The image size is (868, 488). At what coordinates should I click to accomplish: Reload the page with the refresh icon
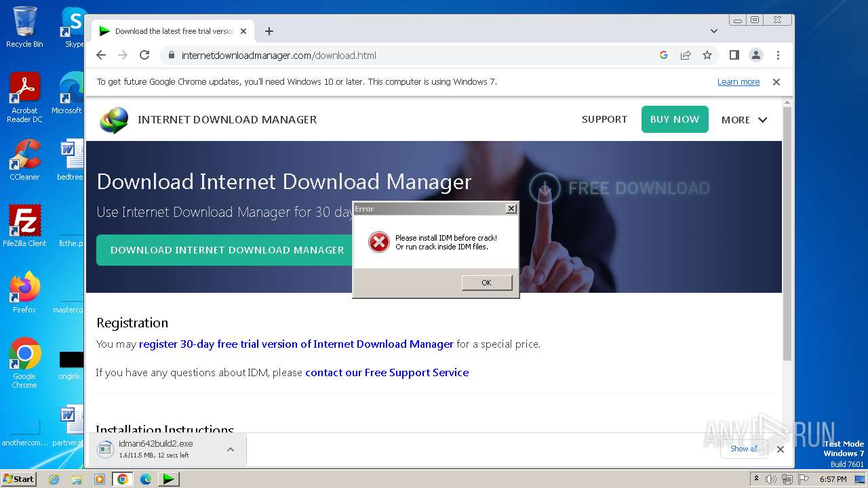pyautogui.click(x=144, y=55)
